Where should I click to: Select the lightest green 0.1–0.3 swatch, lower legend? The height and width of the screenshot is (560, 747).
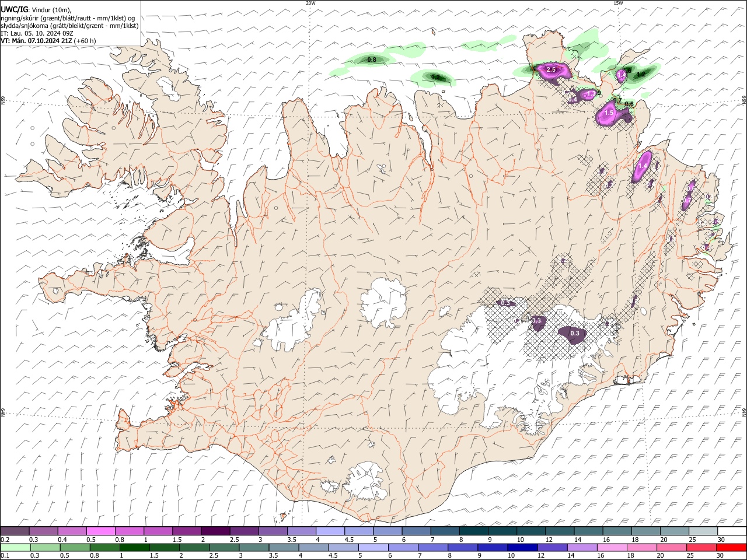(x=15, y=547)
